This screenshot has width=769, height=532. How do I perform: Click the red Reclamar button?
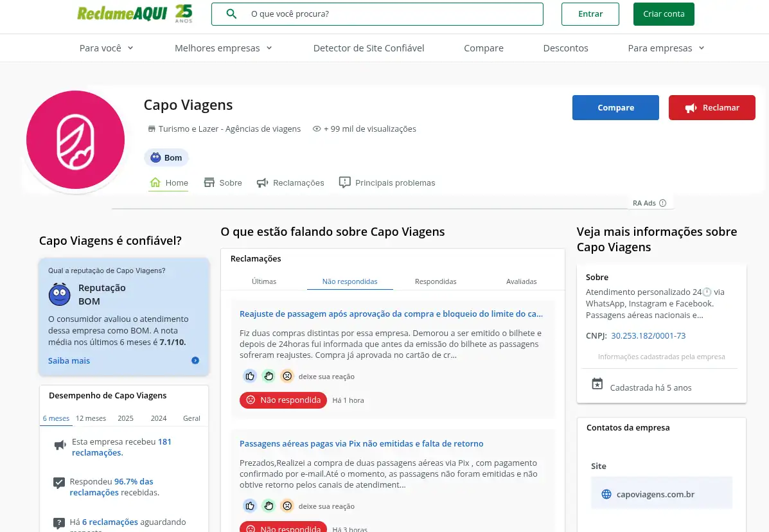pos(712,107)
